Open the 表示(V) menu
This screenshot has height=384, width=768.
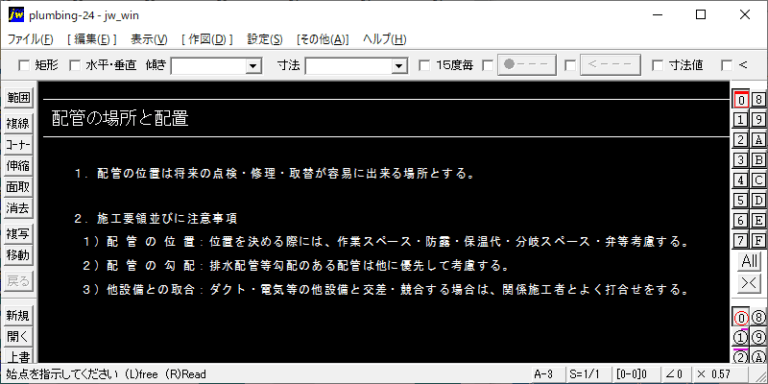point(149,40)
